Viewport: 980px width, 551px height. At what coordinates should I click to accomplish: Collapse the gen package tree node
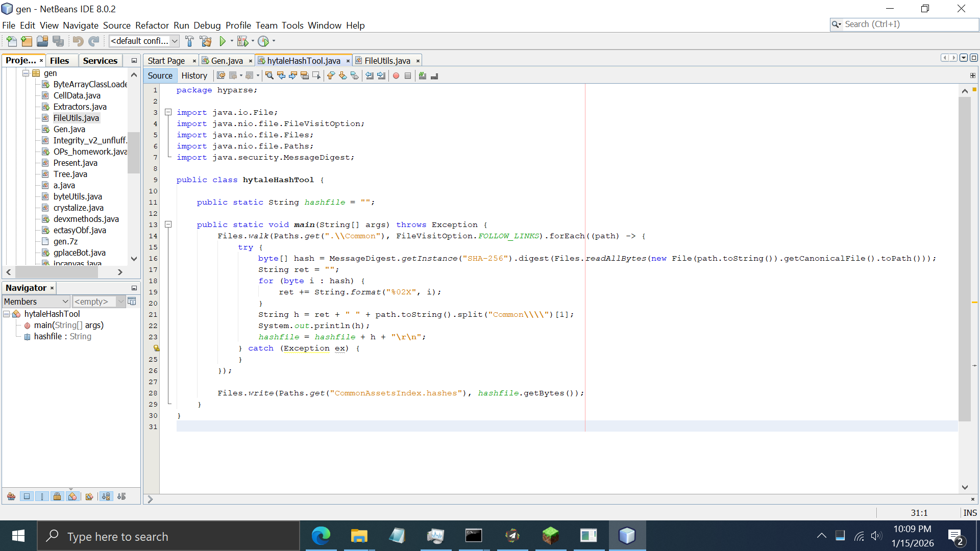[x=26, y=73]
